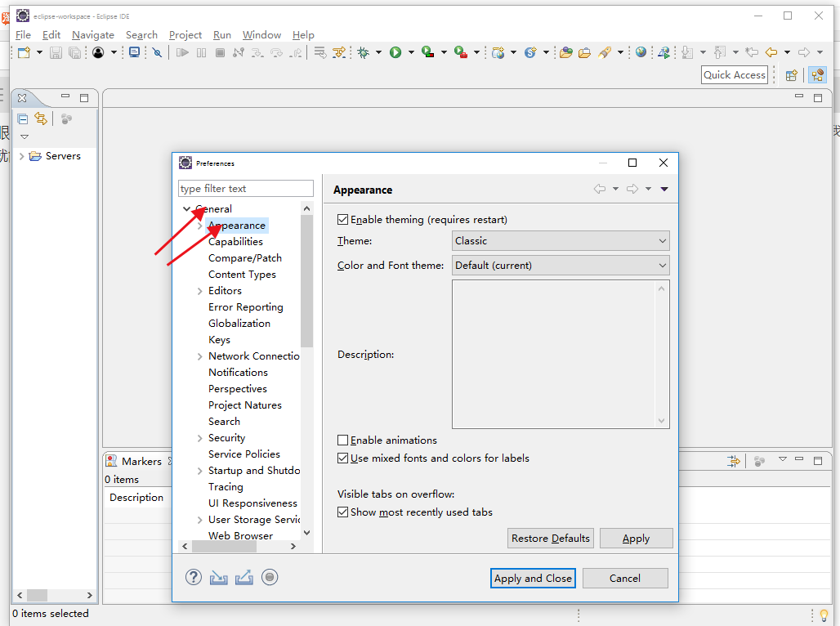Viewport: 840px width, 626px height.
Task: Expand the Network Connections tree node
Action: point(200,356)
